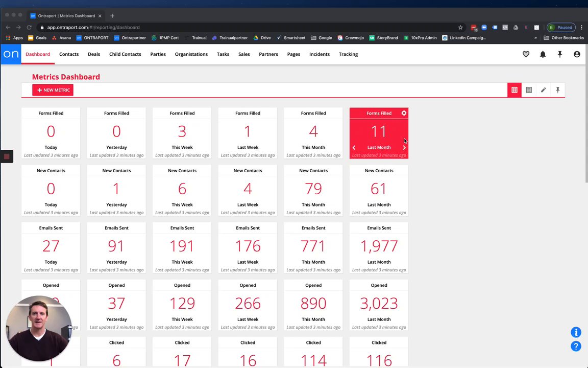
Task: Open the Deals tab
Action: 94,54
